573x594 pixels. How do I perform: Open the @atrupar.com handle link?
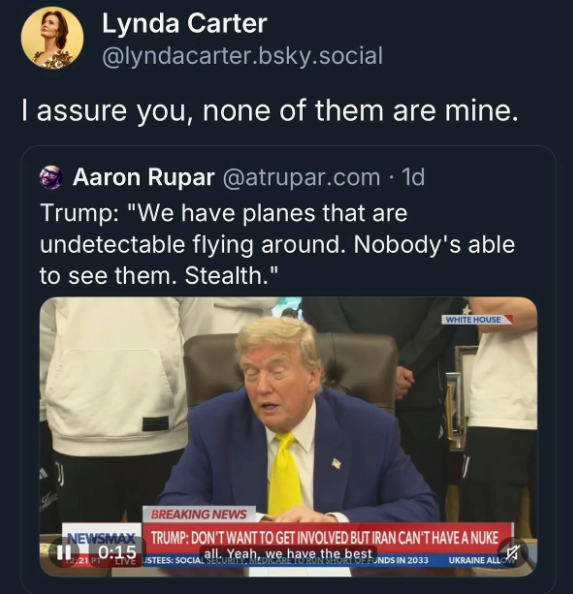pyautogui.click(x=301, y=177)
